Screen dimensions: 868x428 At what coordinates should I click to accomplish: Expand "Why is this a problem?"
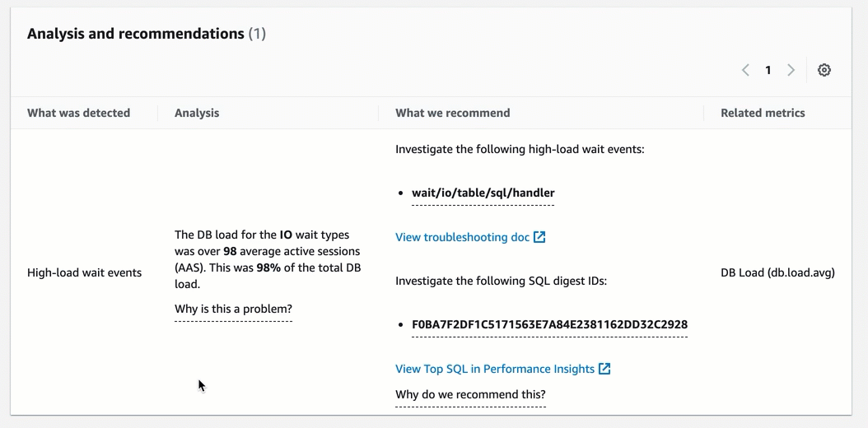[x=233, y=309]
